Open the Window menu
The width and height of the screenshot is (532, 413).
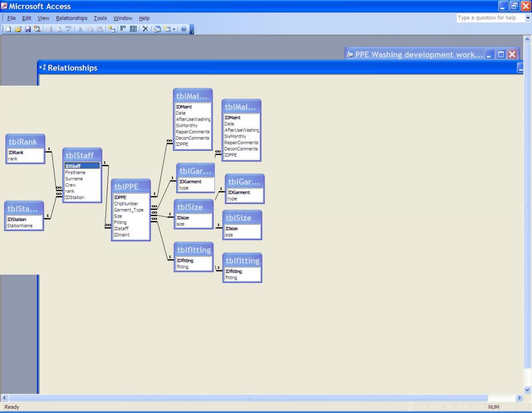click(123, 18)
